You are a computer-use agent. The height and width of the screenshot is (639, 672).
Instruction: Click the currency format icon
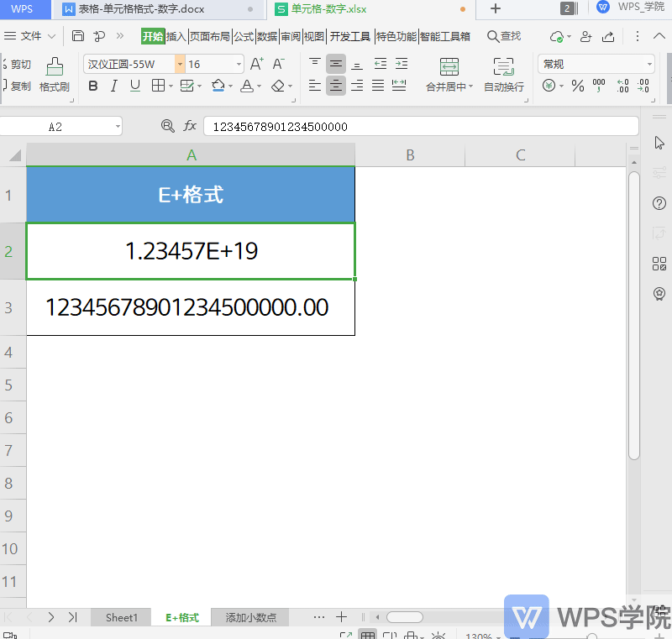(x=549, y=86)
